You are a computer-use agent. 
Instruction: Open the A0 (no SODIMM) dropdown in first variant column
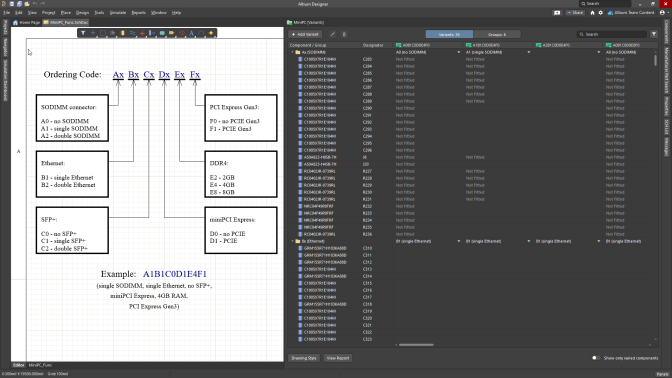coord(459,52)
